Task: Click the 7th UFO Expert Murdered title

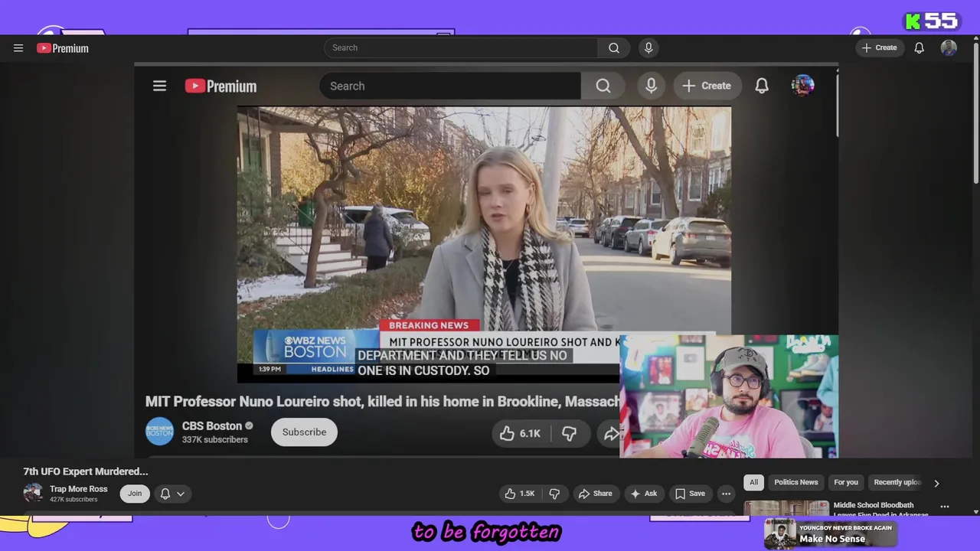Action: coord(86,471)
